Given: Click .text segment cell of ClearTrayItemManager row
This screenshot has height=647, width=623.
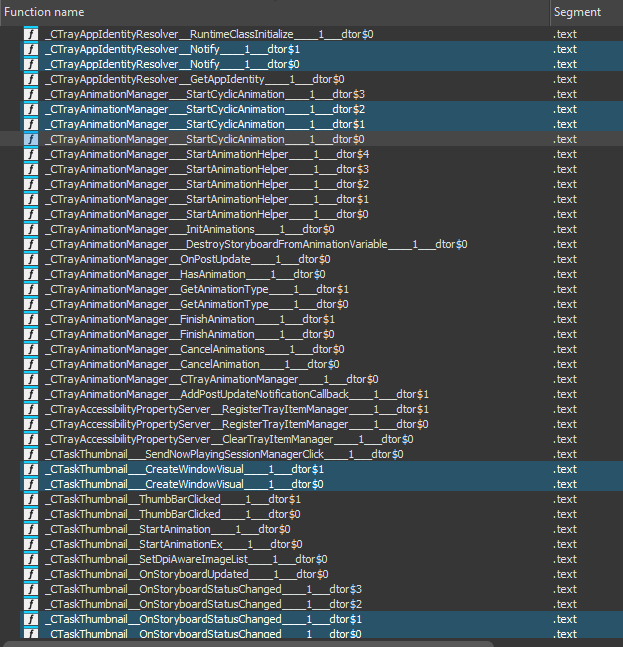Looking at the screenshot, I should pos(565,439).
